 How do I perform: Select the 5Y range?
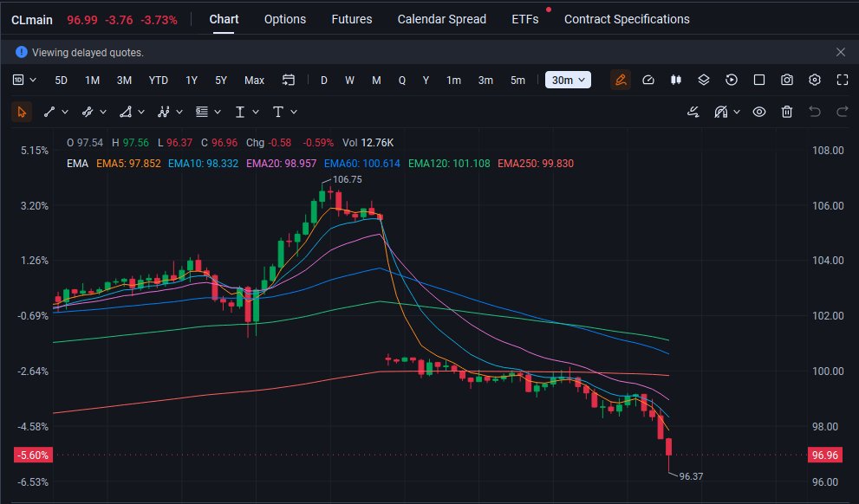click(x=221, y=80)
